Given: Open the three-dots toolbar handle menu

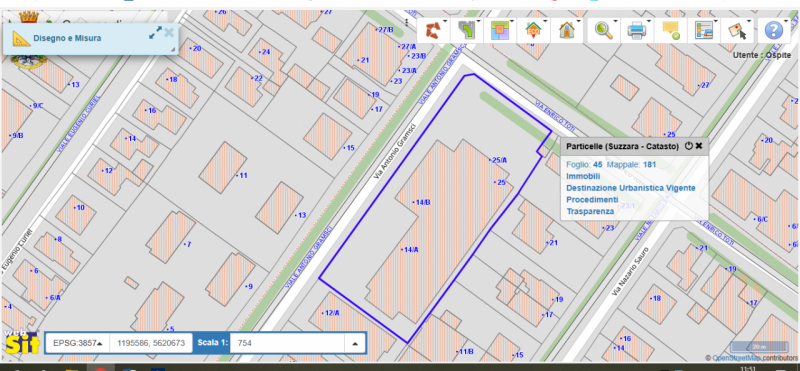Looking at the screenshot, I should click(406, 22).
